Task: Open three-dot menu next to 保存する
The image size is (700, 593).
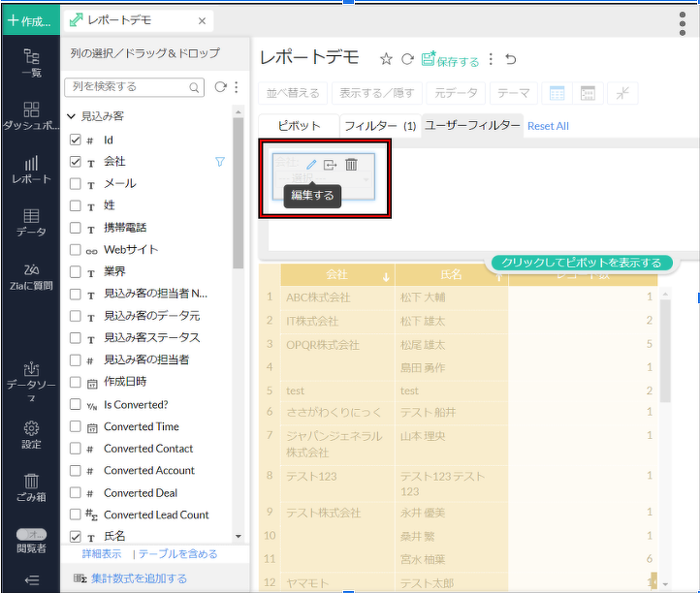Action: [x=492, y=60]
